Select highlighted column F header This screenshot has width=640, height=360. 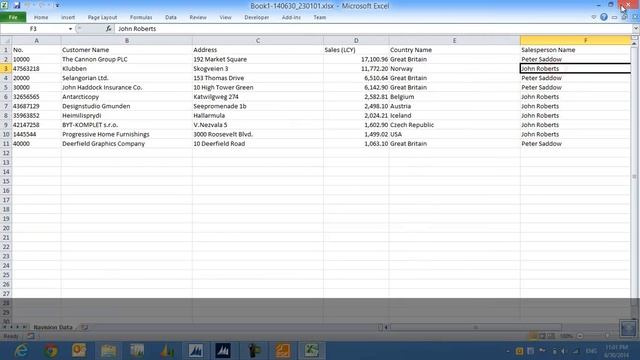pos(576,40)
